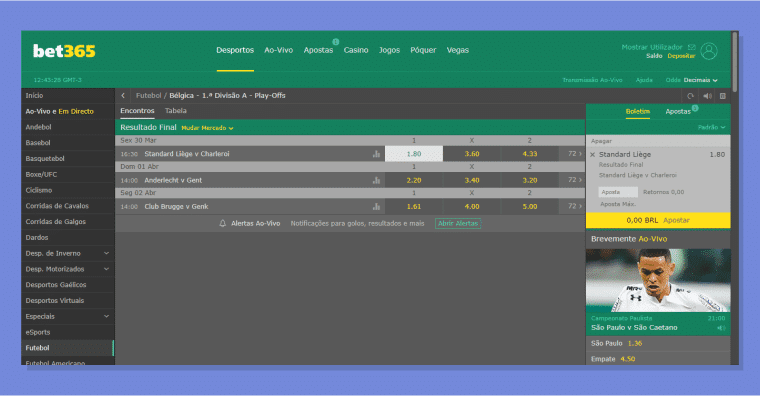Open Póquer in top navigation

pos(423,50)
